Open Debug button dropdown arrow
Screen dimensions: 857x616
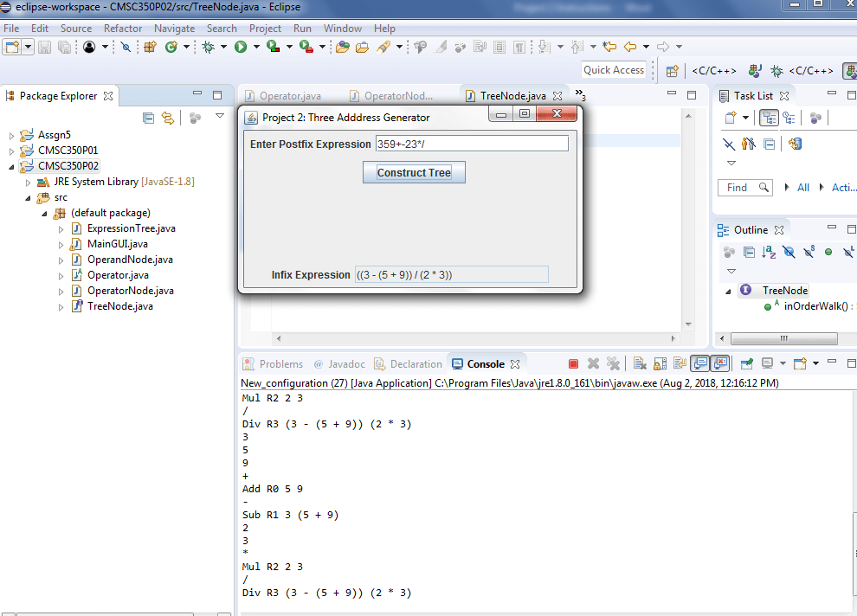pos(223,47)
